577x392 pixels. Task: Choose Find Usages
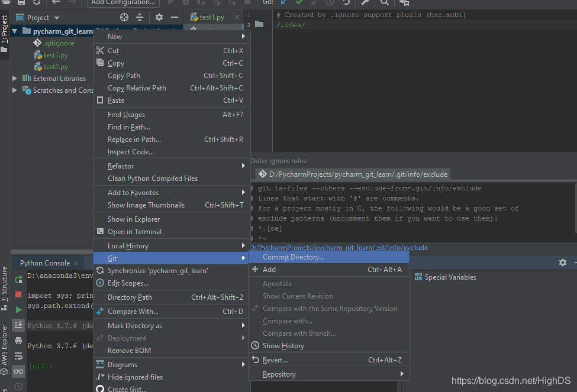click(172, 115)
